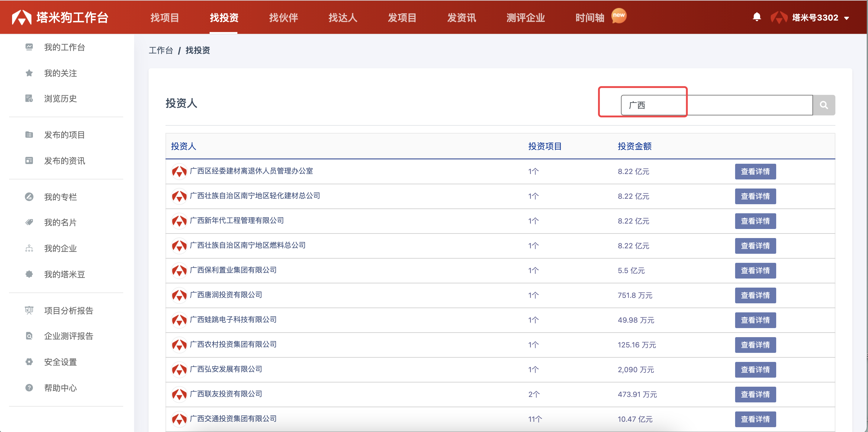Click the 工作台 breadcrumb link
The image size is (868, 432).
(x=161, y=50)
